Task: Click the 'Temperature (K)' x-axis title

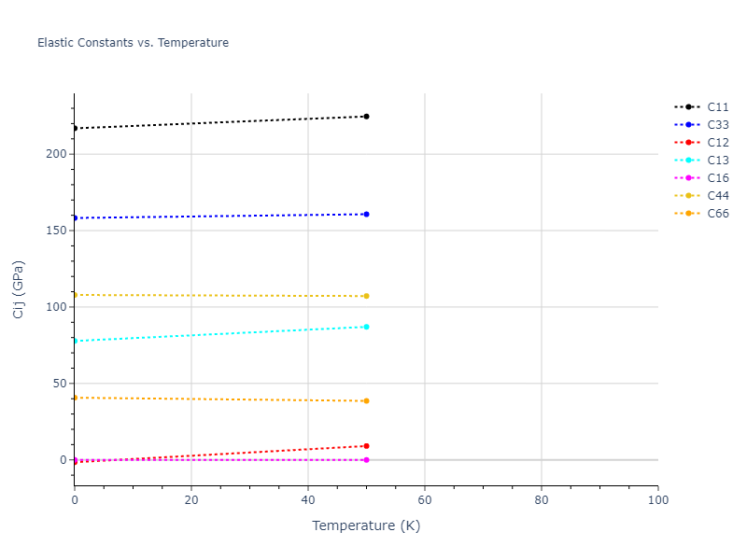Action: coord(366,526)
